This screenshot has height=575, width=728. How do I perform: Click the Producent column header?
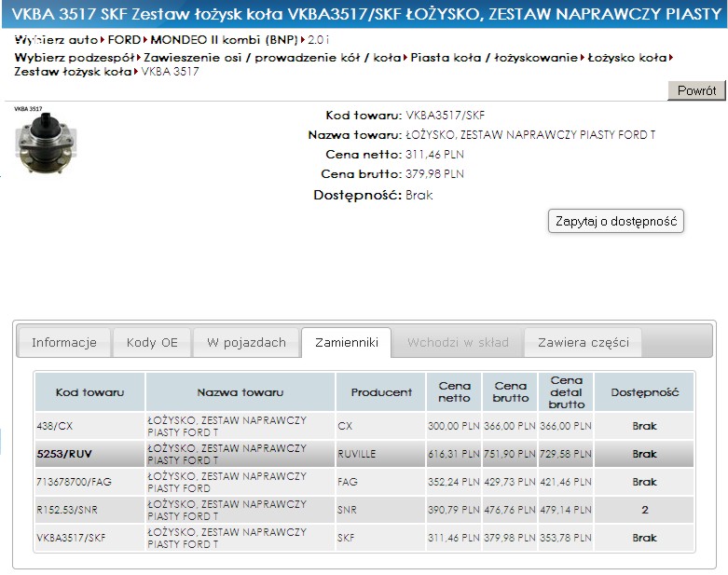[x=381, y=392]
